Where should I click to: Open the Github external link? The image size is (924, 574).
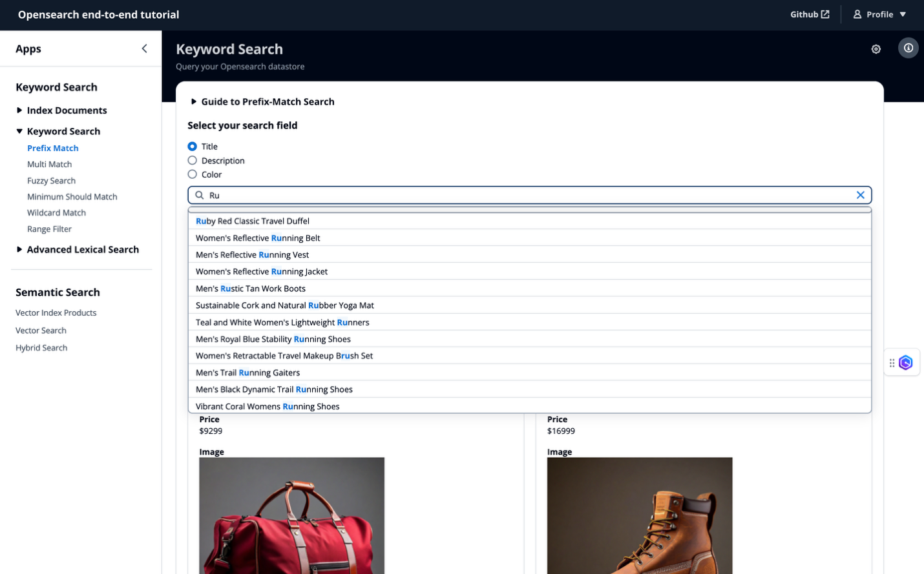pyautogui.click(x=810, y=14)
